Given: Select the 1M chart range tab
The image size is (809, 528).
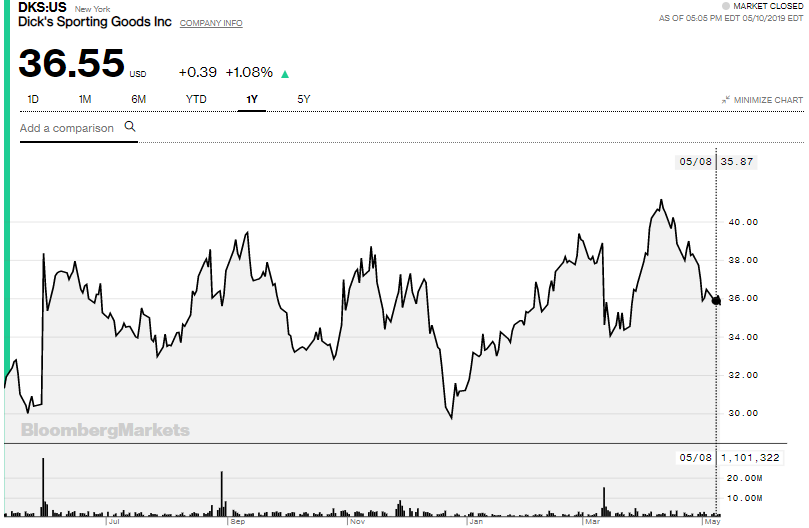Looking at the screenshot, I should pos(85,99).
